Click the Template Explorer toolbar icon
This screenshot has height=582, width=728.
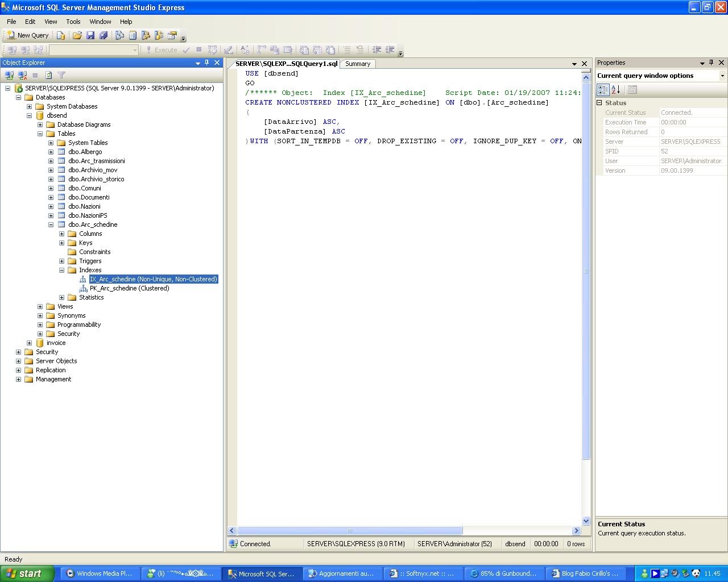coord(159,35)
